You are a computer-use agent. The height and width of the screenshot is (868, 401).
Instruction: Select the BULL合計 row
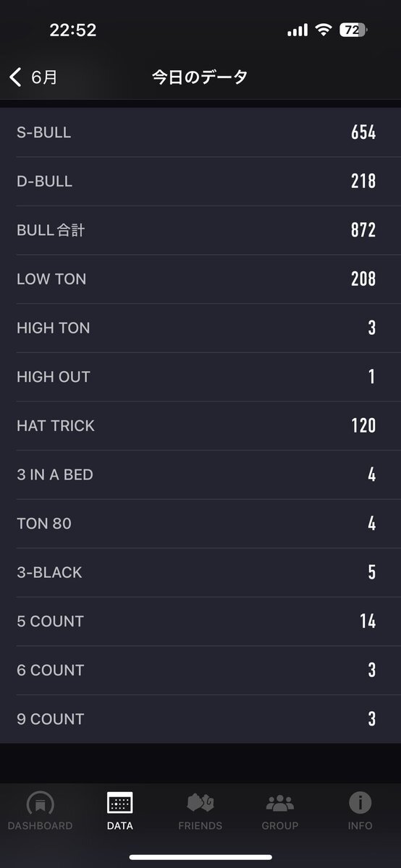coord(200,230)
